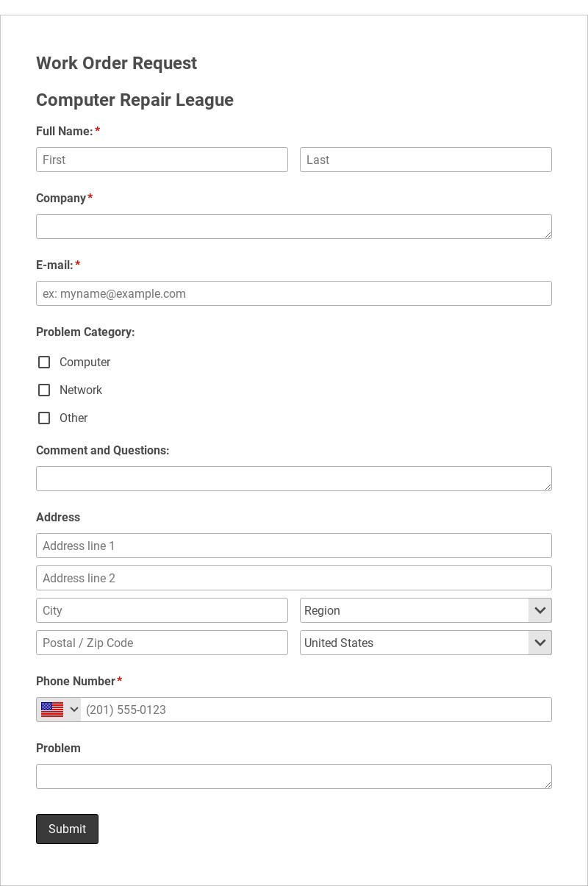Screen dimensions: 588x886
Task: Focus the Comment and Questions text area
Action: 294,479
